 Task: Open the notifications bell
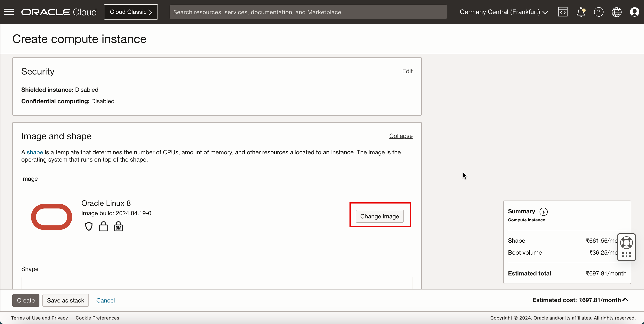click(580, 12)
